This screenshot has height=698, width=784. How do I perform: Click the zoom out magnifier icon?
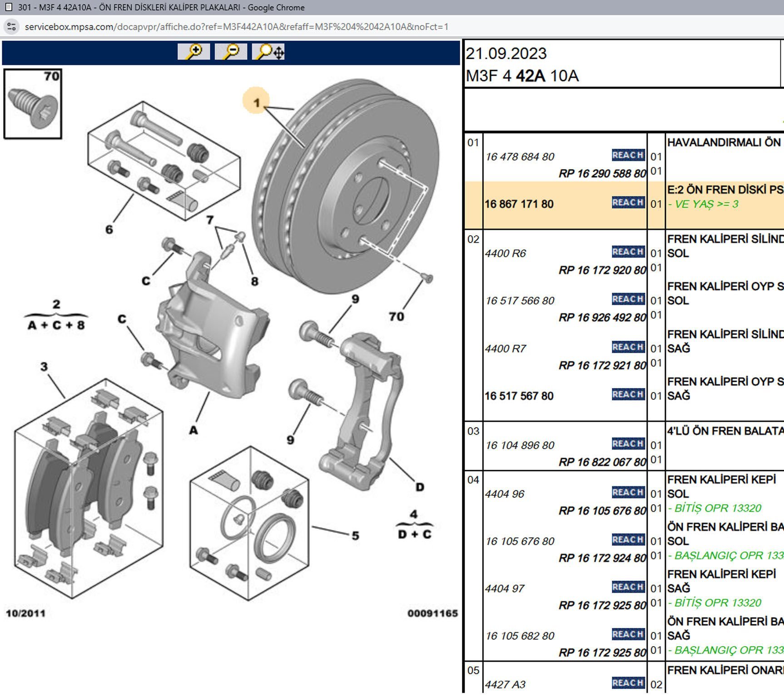pyautogui.click(x=231, y=52)
